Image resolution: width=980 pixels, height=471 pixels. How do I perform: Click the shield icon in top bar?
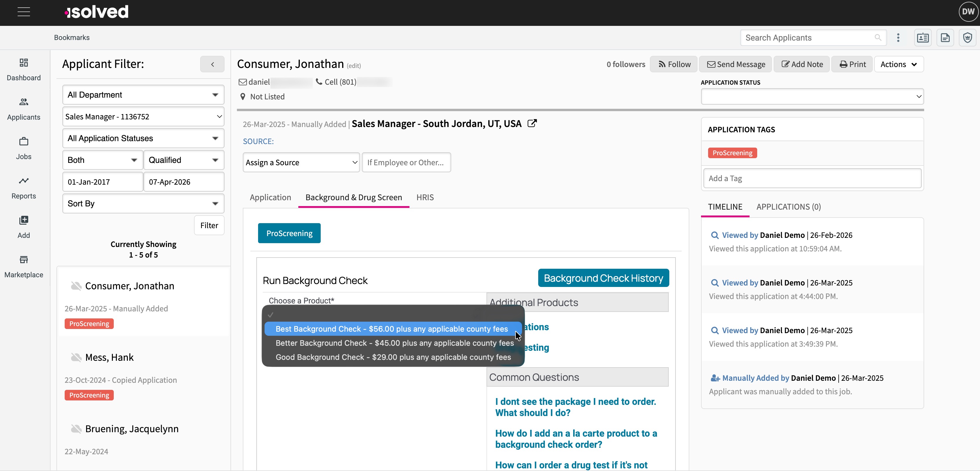(967, 38)
